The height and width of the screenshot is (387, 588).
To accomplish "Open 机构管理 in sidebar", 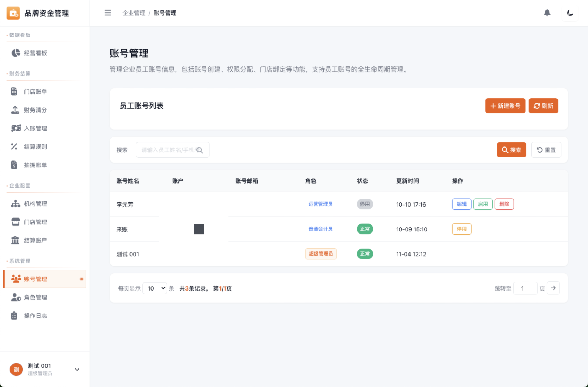I will 35,204.
